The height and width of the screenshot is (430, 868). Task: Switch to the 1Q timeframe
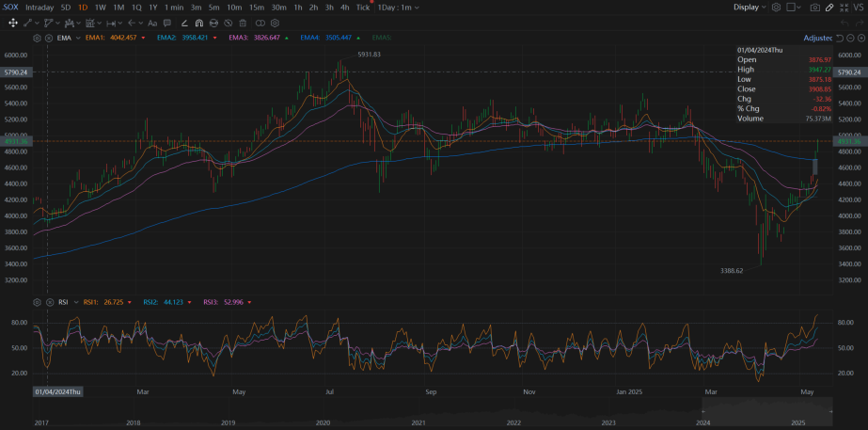136,8
